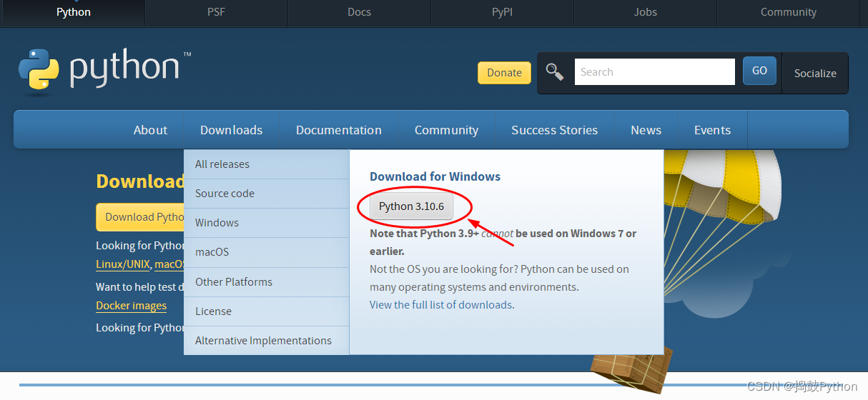
Task: Click the yellow Download Python button
Action: 140,217
